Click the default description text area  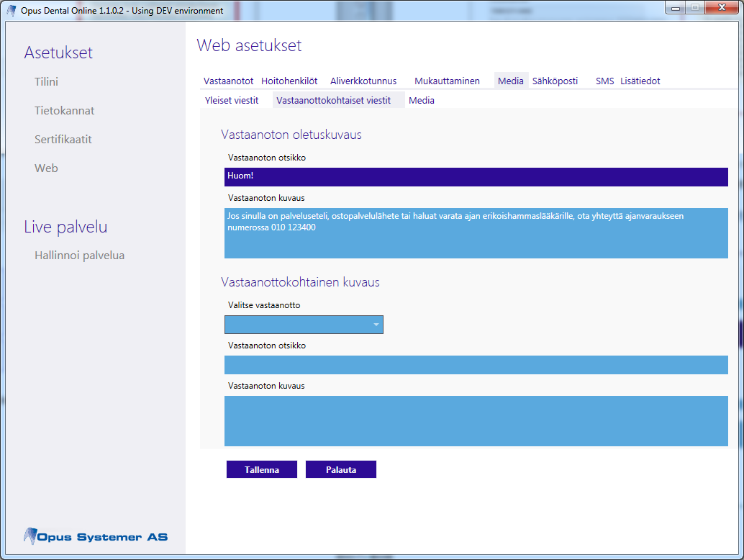pos(476,233)
